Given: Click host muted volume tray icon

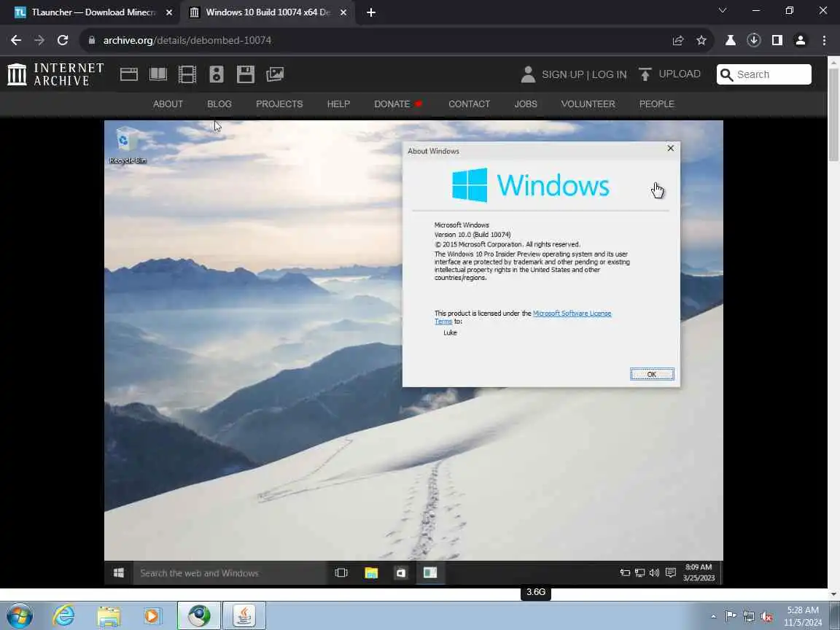Looking at the screenshot, I should coord(766,616).
